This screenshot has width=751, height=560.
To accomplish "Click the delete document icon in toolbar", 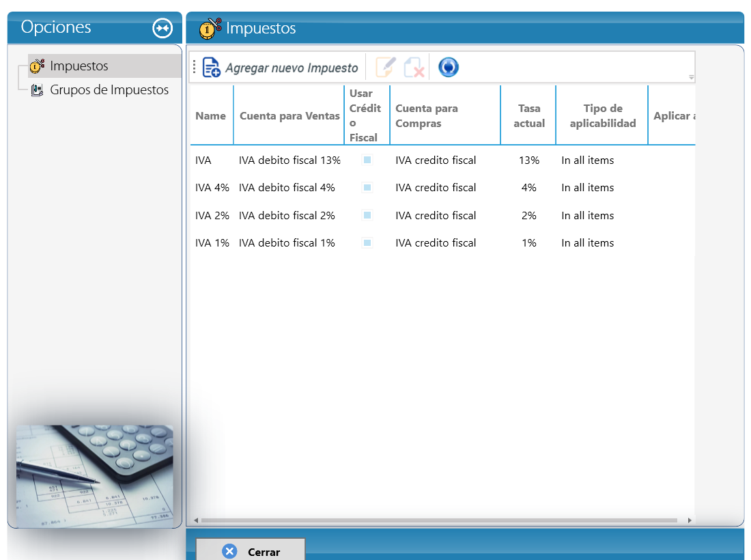I will (x=414, y=67).
